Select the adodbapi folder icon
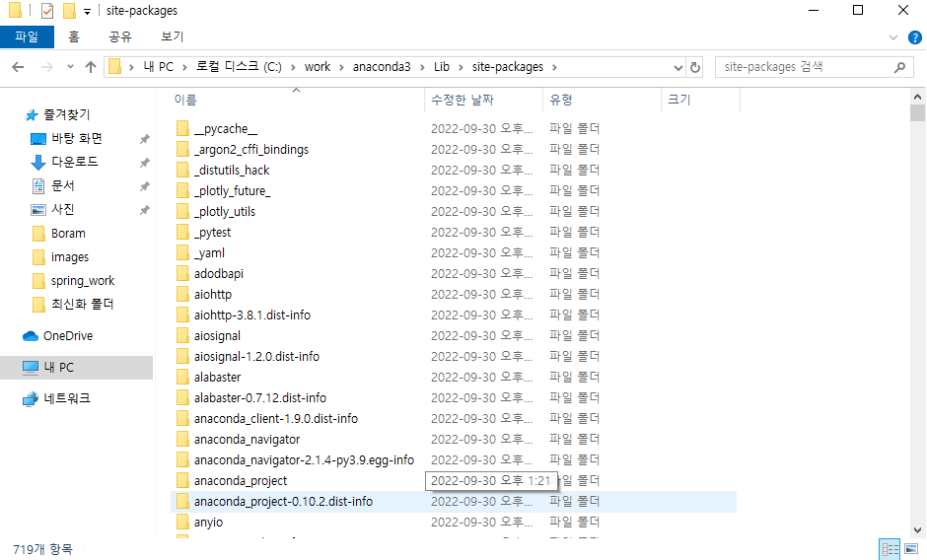 coord(182,273)
